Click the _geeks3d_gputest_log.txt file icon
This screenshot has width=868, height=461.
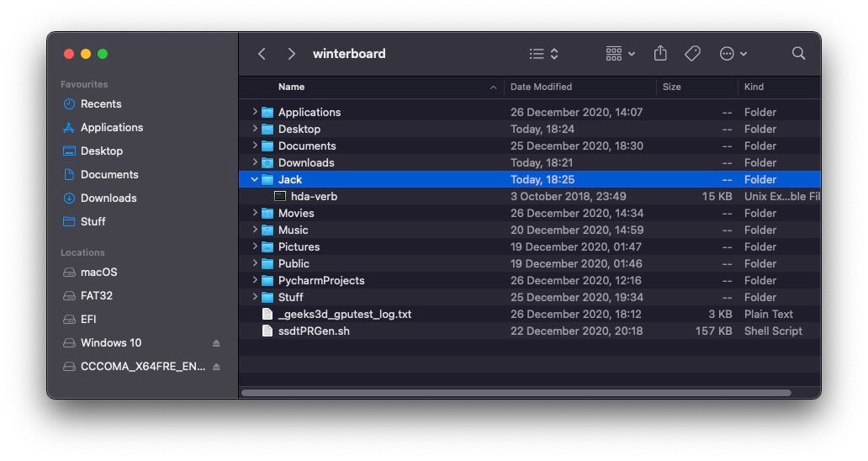click(267, 315)
